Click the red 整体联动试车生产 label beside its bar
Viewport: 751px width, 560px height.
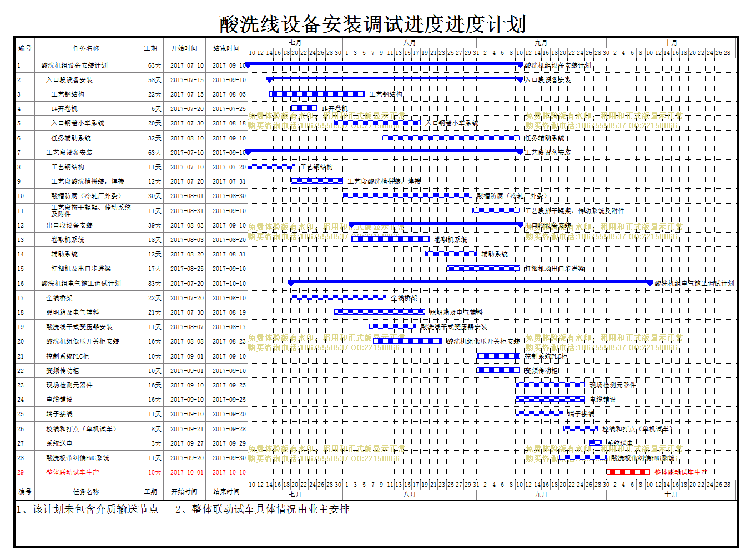(681, 472)
